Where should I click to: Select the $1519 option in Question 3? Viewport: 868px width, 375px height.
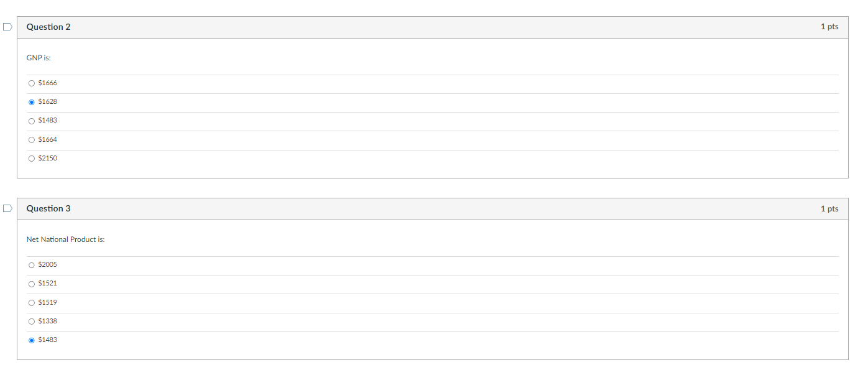click(31, 302)
